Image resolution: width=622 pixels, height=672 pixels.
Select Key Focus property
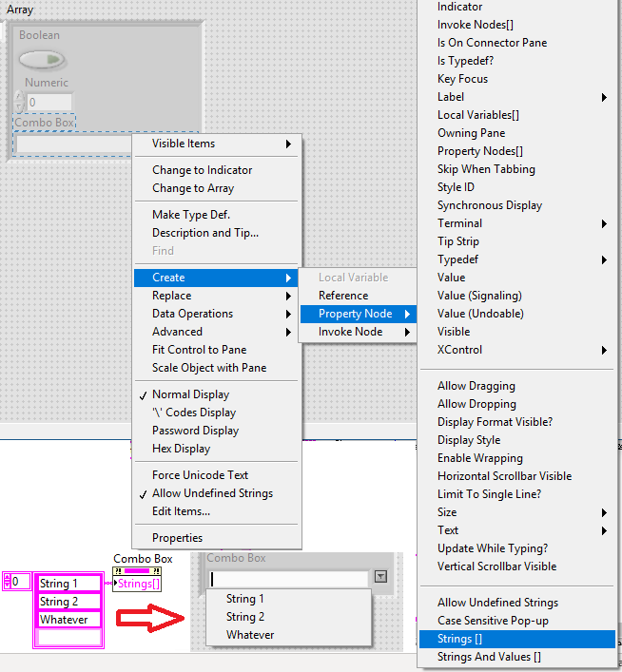coord(516,79)
